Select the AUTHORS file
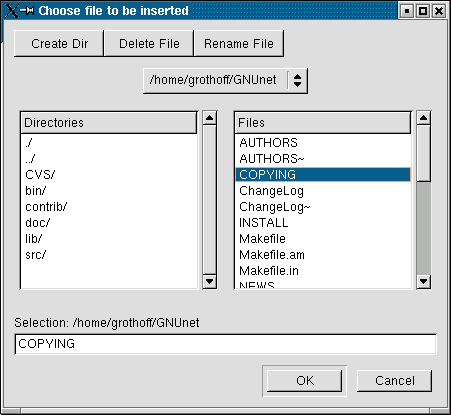Screen dimensions: 451x415 (323, 143)
